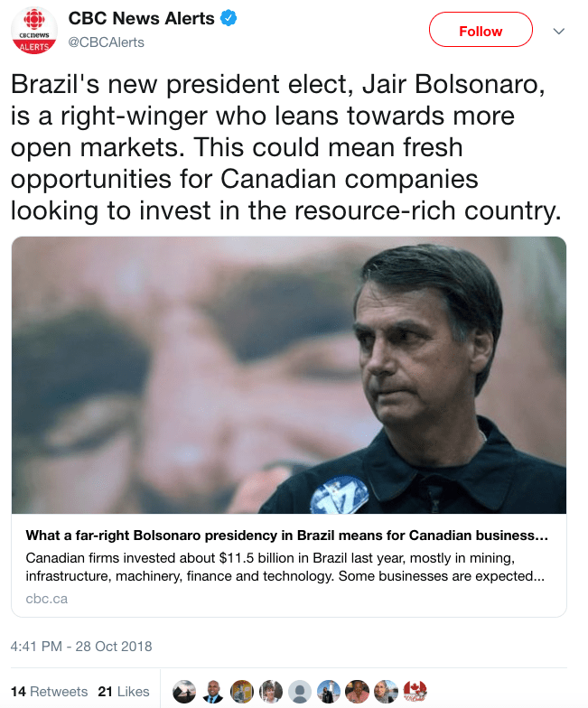Open the article headline about Bolsonaro presidency
This screenshot has height=708, width=588.
287,536
